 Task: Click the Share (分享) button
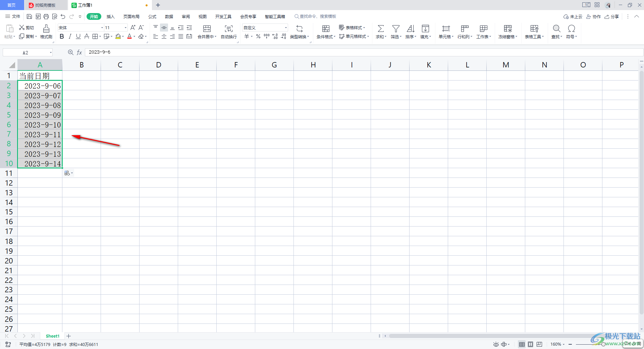tap(611, 16)
